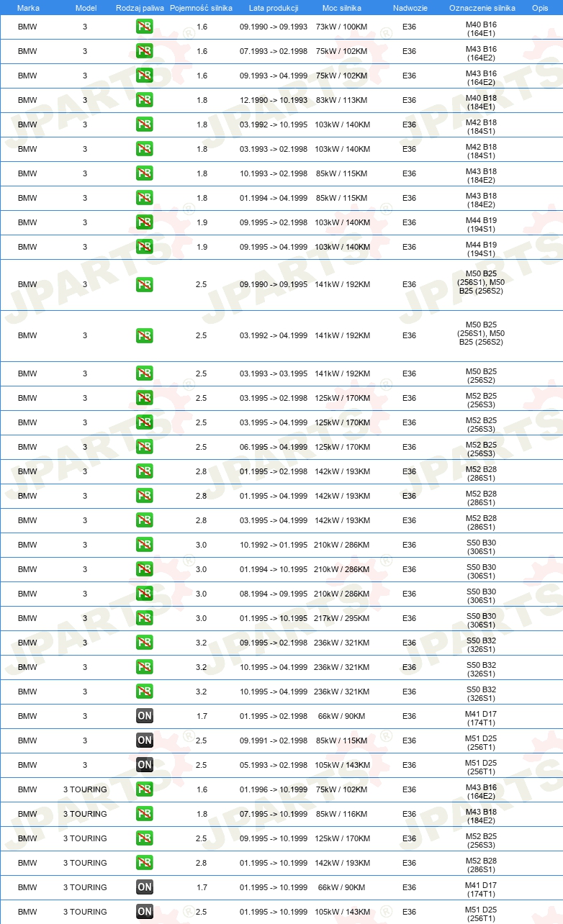The image size is (563, 924).
Task: Click petrol icon in 1.9 09.1995 -> 04.1999 row
Action: click(x=144, y=248)
